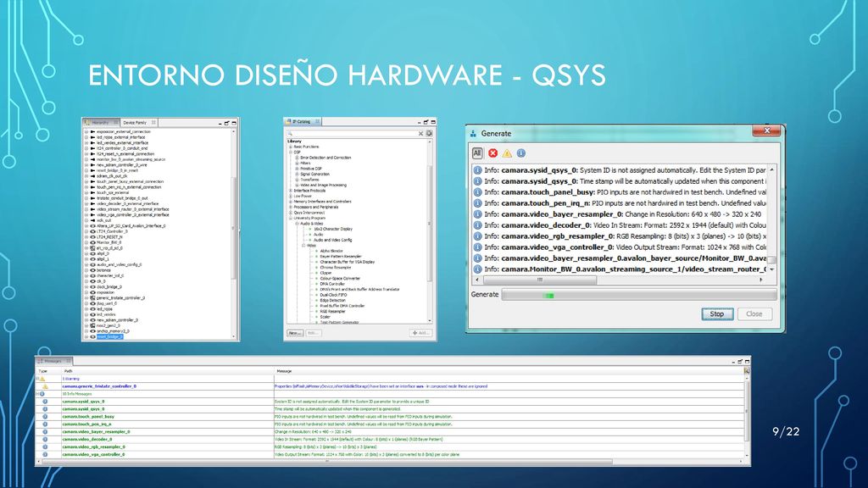
Task: Click info icon beside camara.touch_pen_irq_n in Generate
Action: tap(477, 203)
